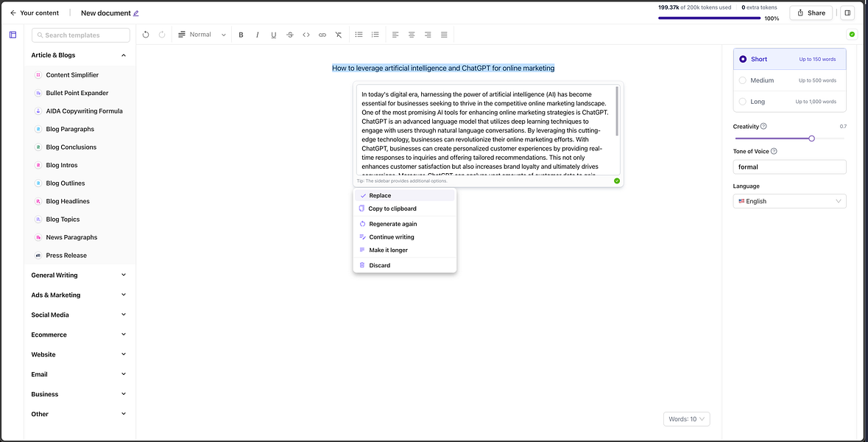Click the generated text box scrollbar
Viewport: 868px width, 442px height.
click(x=617, y=111)
